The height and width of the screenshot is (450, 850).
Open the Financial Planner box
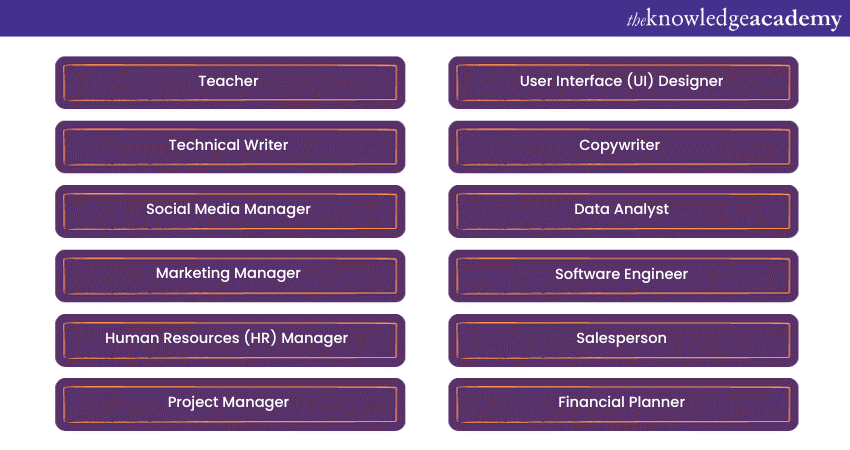click(622, 402)
